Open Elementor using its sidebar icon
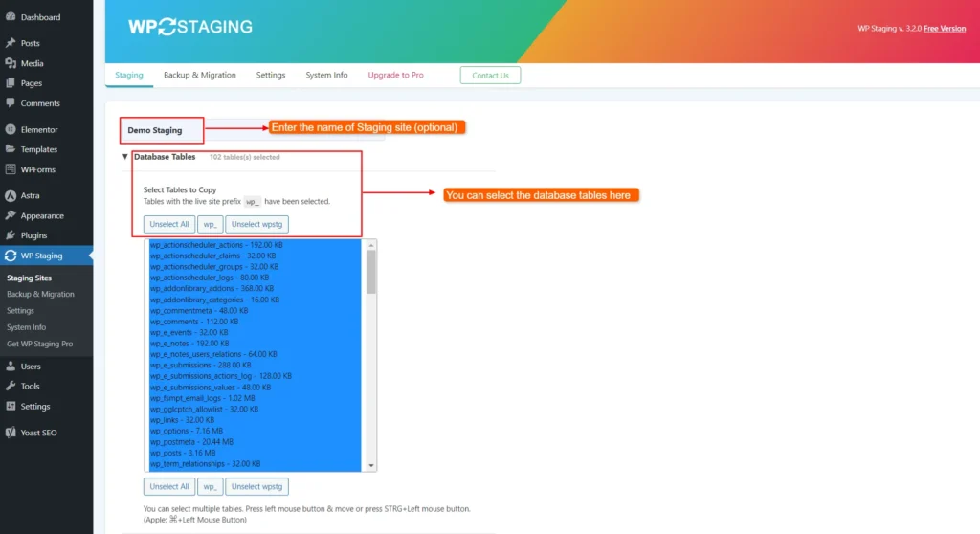This screenshot has width=980, height=534. click(x=10, y=129)
